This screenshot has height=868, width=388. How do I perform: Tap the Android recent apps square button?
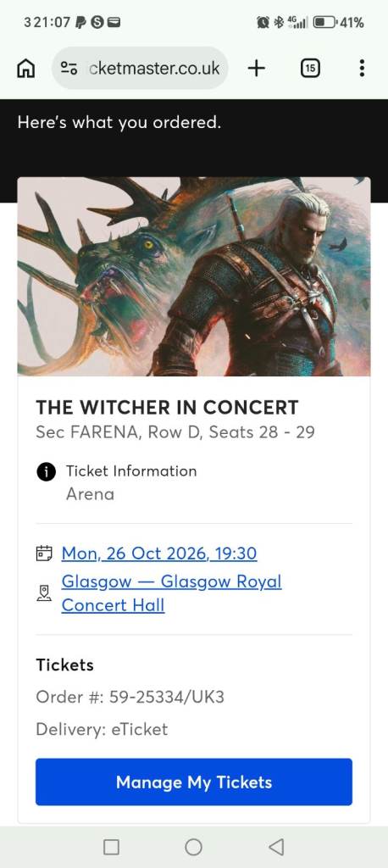(111, 847)
